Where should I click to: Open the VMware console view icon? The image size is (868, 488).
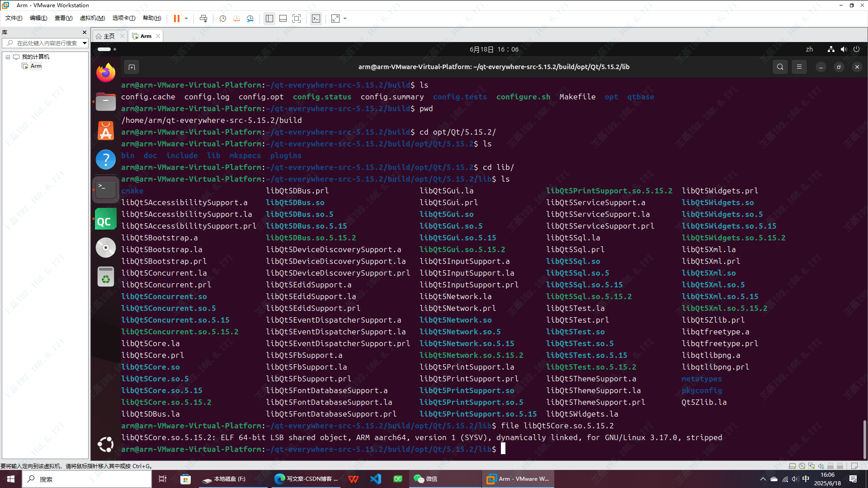(x=316, y=19)
